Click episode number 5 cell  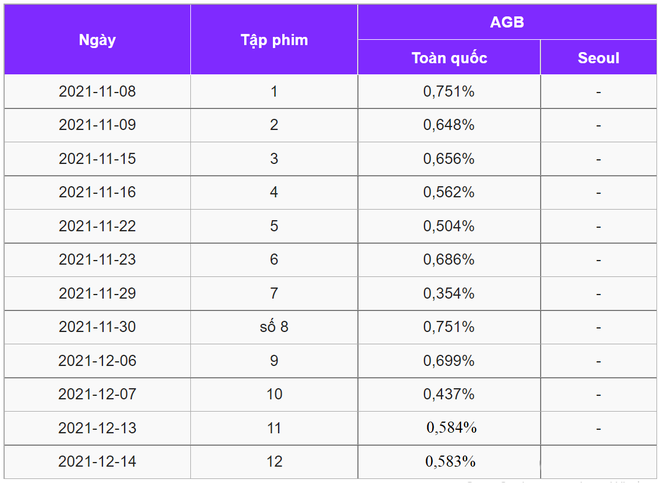click(274, 226)
